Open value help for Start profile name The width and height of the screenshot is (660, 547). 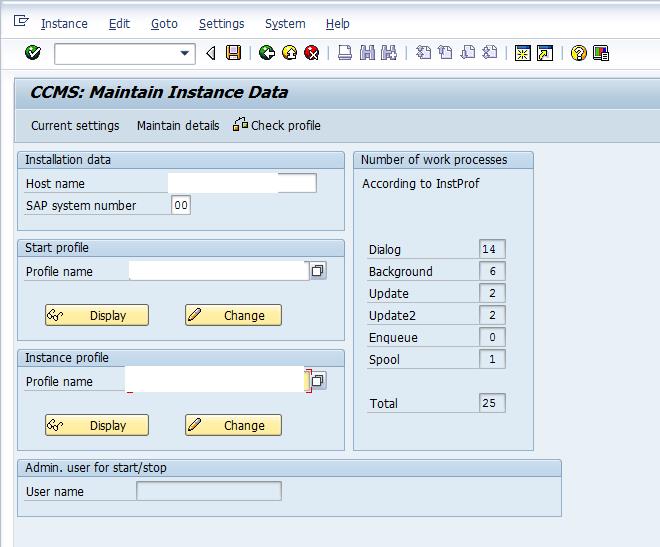click(x=318, y=271)
